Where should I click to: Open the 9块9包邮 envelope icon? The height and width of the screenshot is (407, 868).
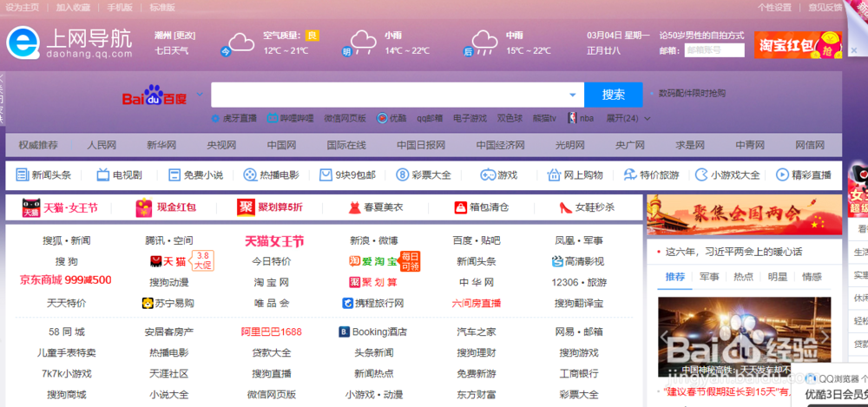(x=325, y=175)
